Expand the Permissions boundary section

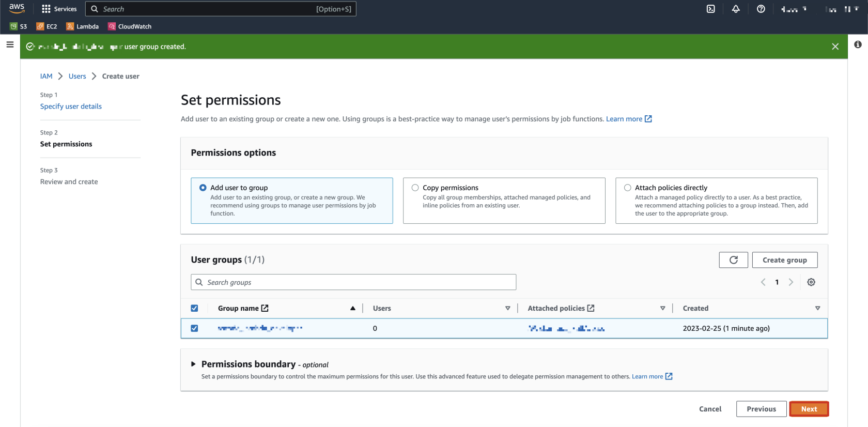[194, 364]
